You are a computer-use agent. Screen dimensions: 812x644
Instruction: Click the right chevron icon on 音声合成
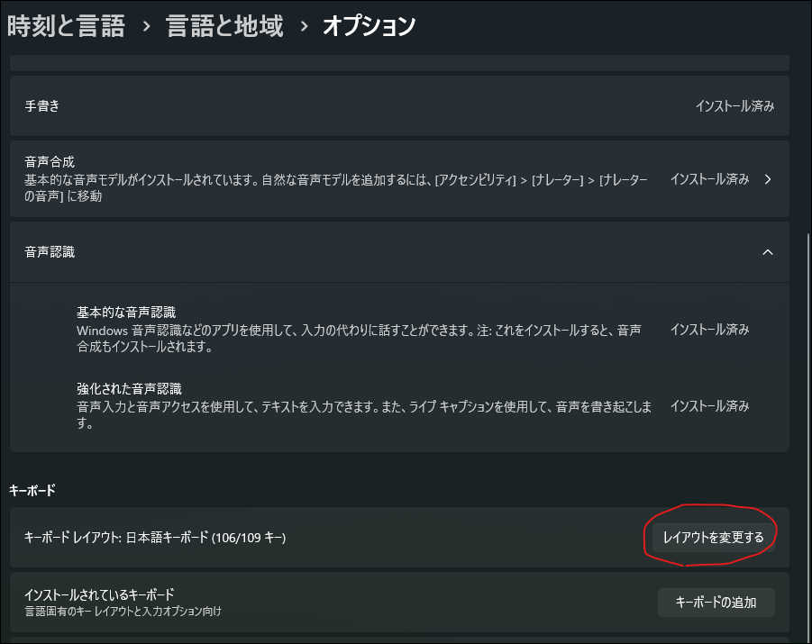pyautogui.click(x=768, y=178)
